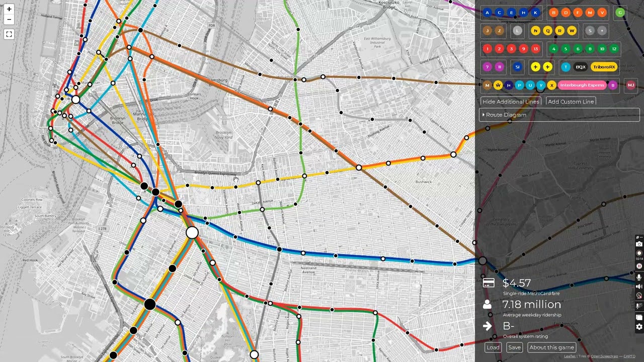This screenshot has width=644, height=362.
Task: Select the gray S shuttle badge
Action: click(x=590, y=31)
